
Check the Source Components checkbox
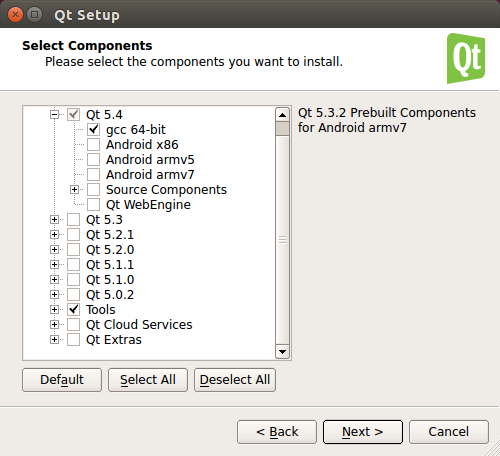click(x=93, y=190)
